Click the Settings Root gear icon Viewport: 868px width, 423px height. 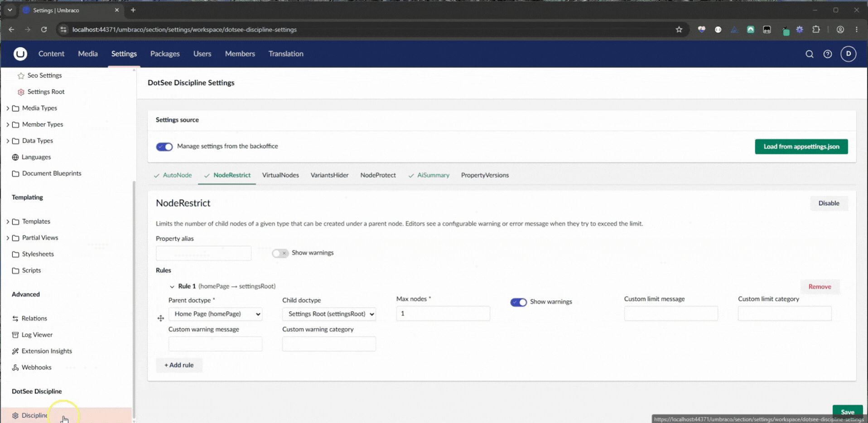(x=21, y=92)
